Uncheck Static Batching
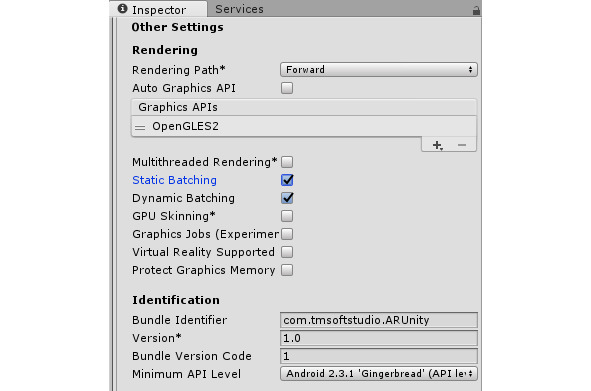This screenshot has width=591, height=391. tap(287, 180)
